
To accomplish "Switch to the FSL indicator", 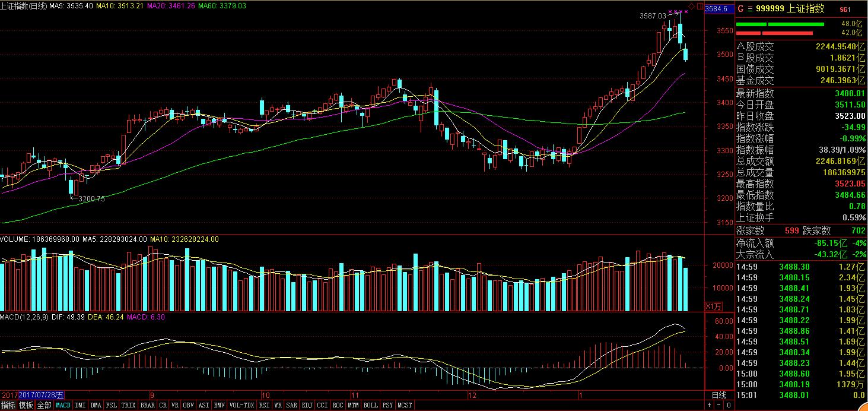I will (x=111, y=405).
